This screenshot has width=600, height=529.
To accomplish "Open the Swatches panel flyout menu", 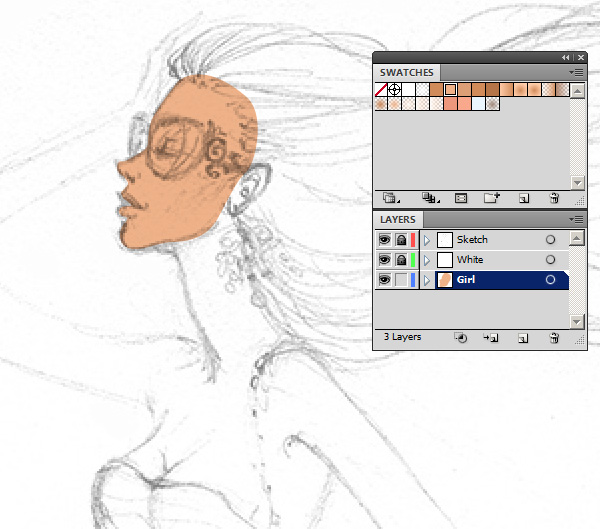I will click(x=576, y=72).
